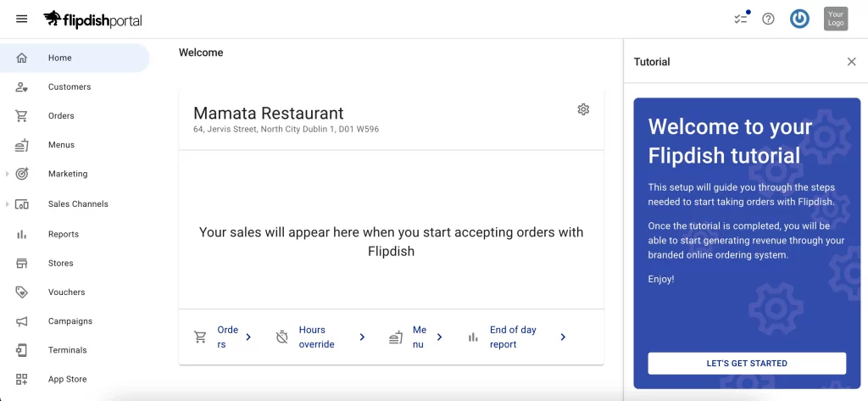Click the Reports bar chart icon
Screen dimensions: 868x401
[x=22, y=234]
